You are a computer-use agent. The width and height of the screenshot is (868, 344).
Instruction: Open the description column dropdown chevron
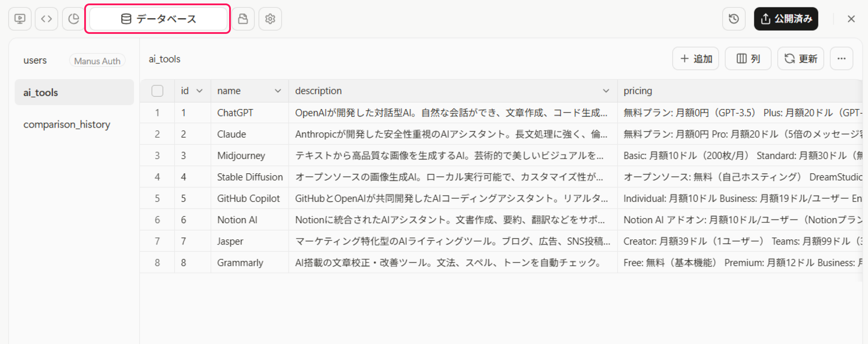coord(606,91)
